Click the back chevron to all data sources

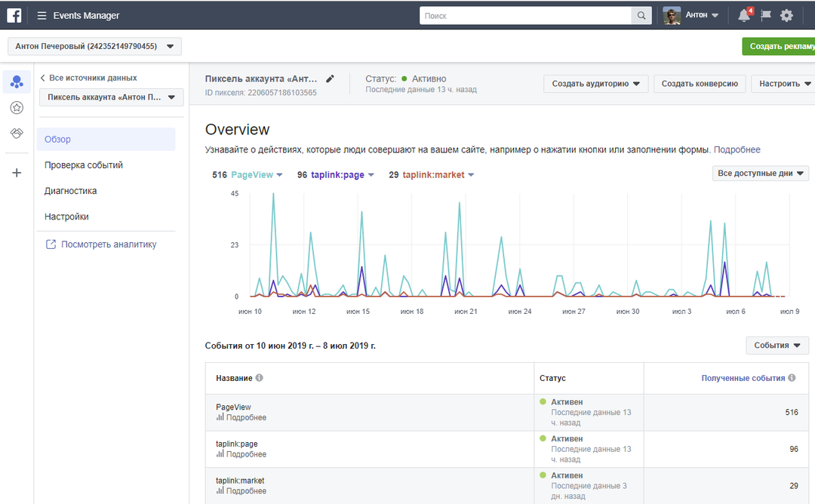pos(42,78)
